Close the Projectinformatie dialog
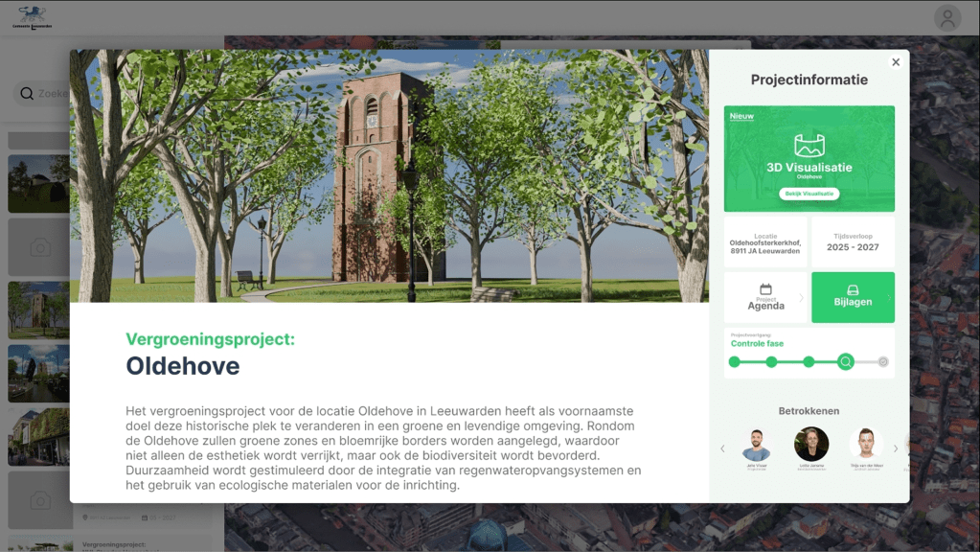The width and height of the screenshot is (980, 552). click(x=896, y=62)
